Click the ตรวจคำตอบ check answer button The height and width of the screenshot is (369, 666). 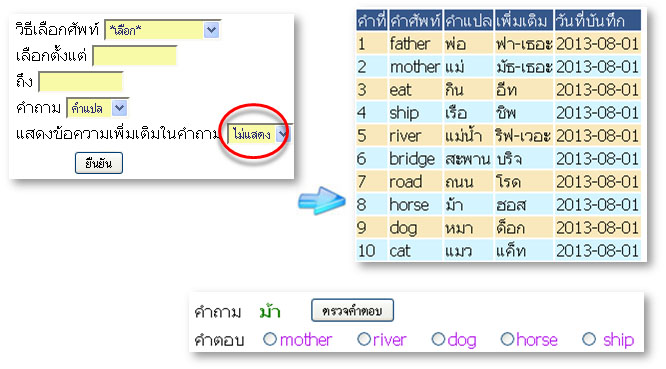coord(352,310)
